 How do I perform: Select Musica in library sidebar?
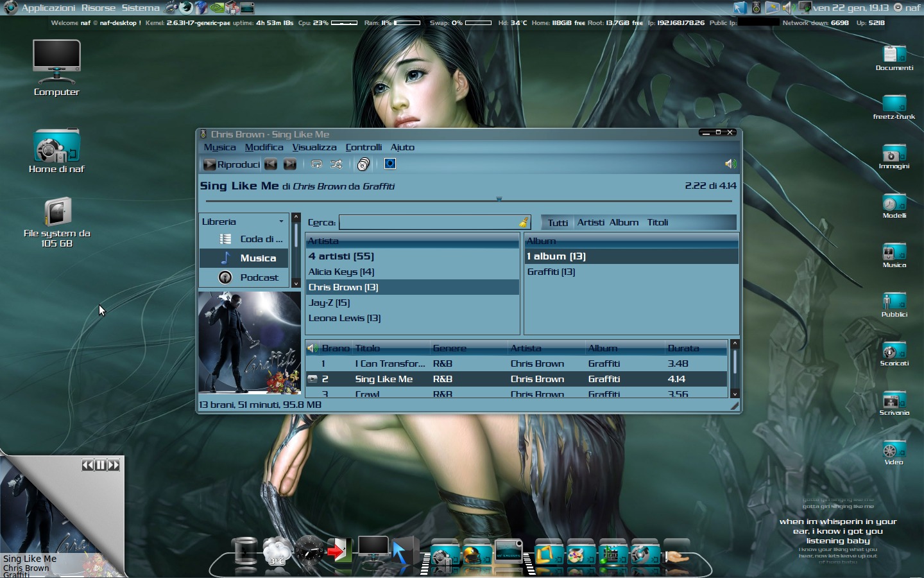244,258
